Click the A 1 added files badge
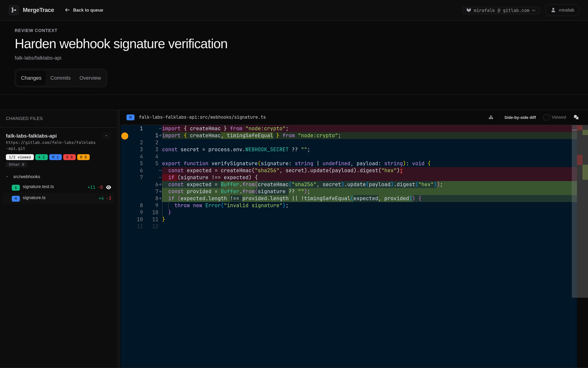 (42, 157)
